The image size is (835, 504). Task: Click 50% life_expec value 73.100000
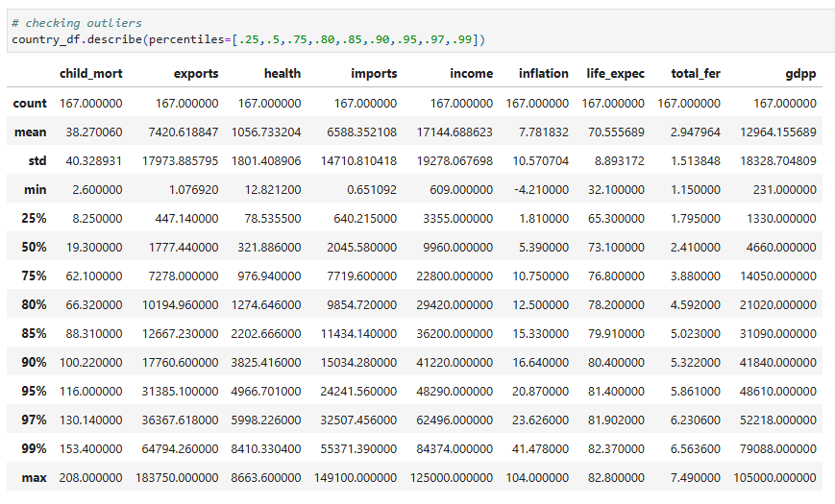pyautogui.click(x=616, y=247)
